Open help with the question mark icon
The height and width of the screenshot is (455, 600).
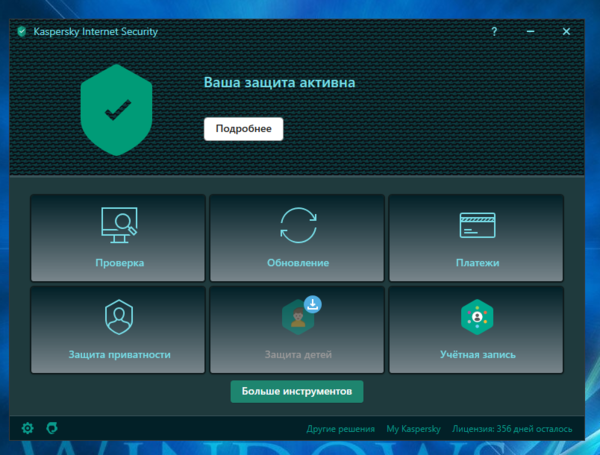tap(494, 31)
